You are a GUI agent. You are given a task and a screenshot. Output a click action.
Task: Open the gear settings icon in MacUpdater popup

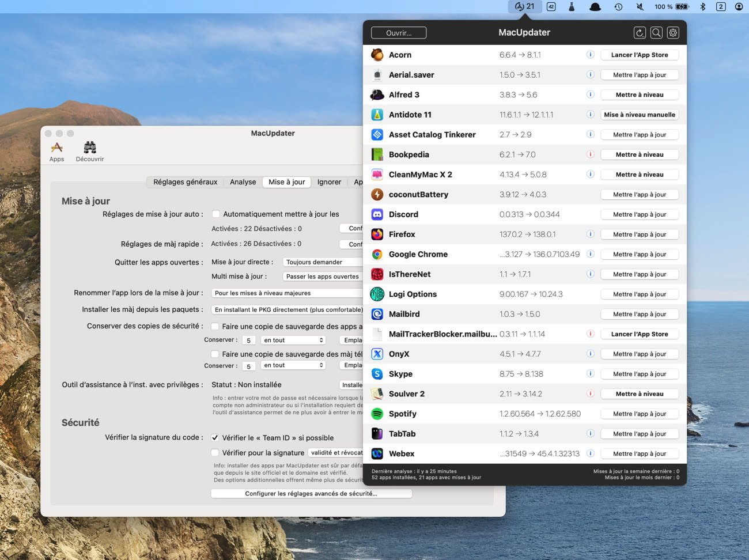coord(673,33)
